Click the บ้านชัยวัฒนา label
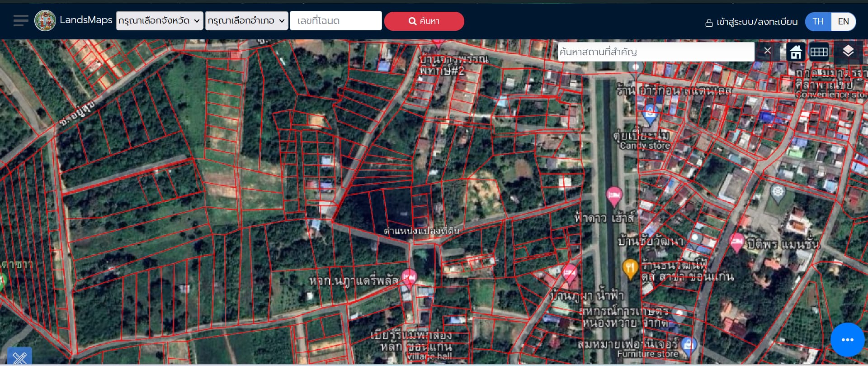Viewport: 868px width, 366px height. (651, 241)
